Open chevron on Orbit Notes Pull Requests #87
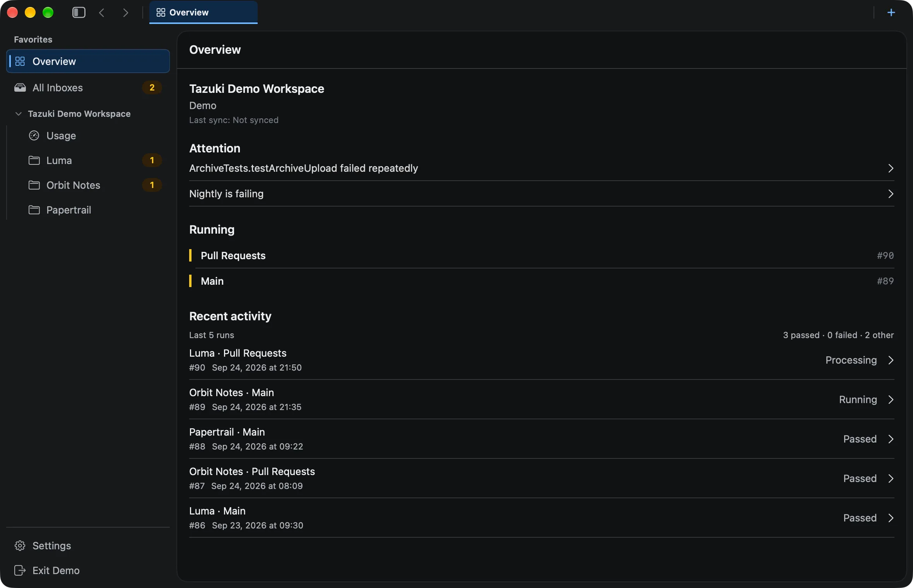This screenshot has height=588, width=913. click(891, 478)
